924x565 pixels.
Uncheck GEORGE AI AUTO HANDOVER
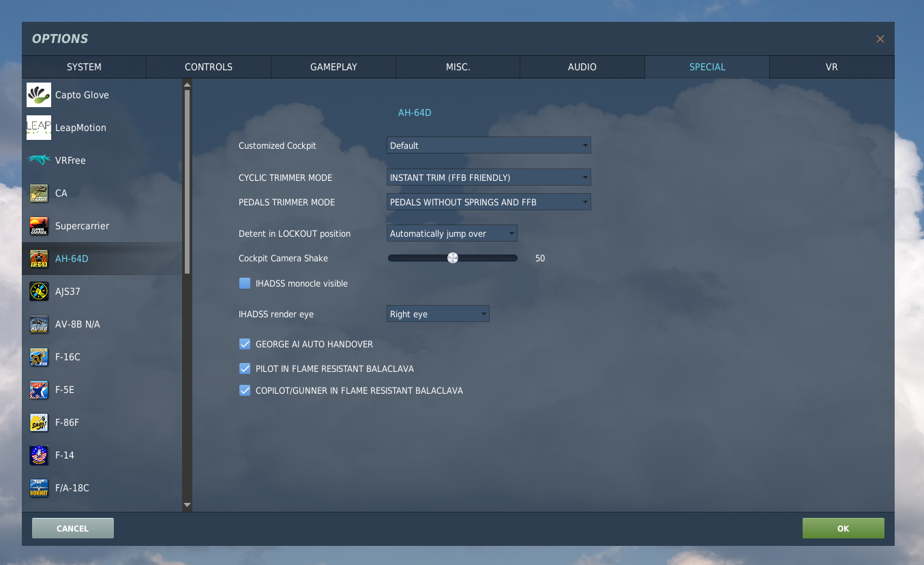[245, 344]
